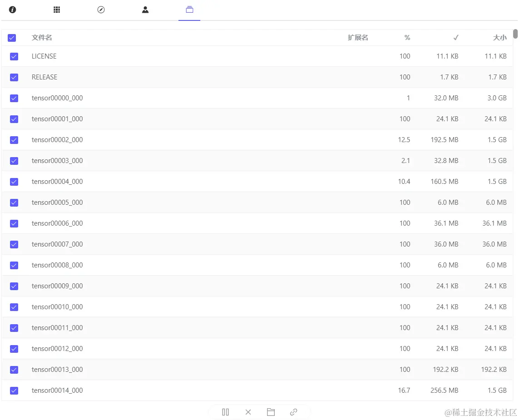Click the 1.7 KB size of RELEASE
Screen dimensions: 520x420
497,77
